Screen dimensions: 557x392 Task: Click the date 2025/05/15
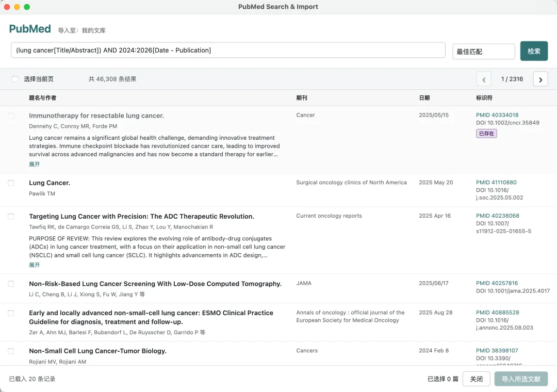pyautogui.click(x=433, y=115)
